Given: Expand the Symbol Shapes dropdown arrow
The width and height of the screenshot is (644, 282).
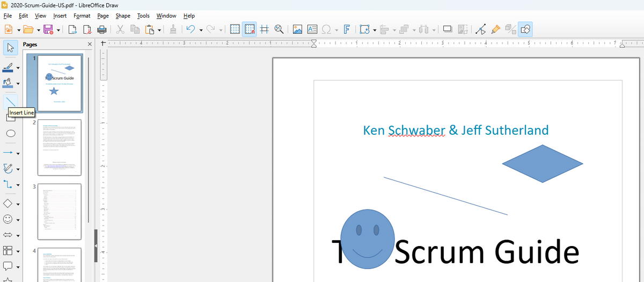Looking at the screenshot, I should coord(18,220).
